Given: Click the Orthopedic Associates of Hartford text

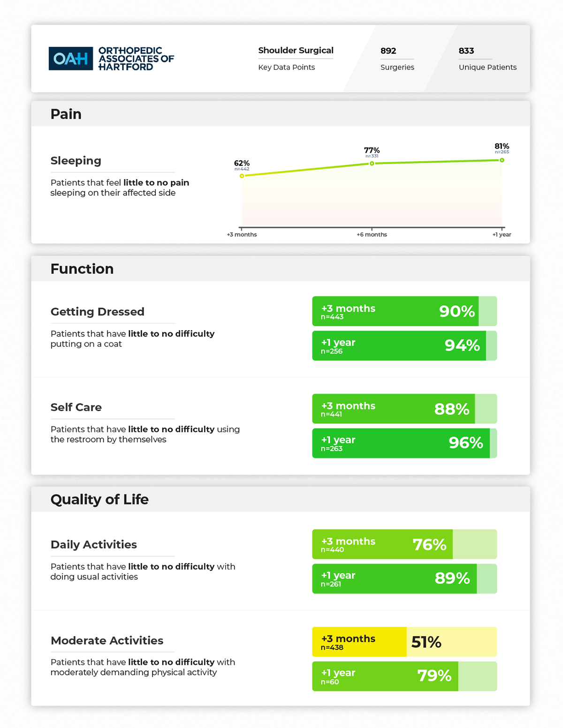Looking at the screenshot, I should point(136,59).
